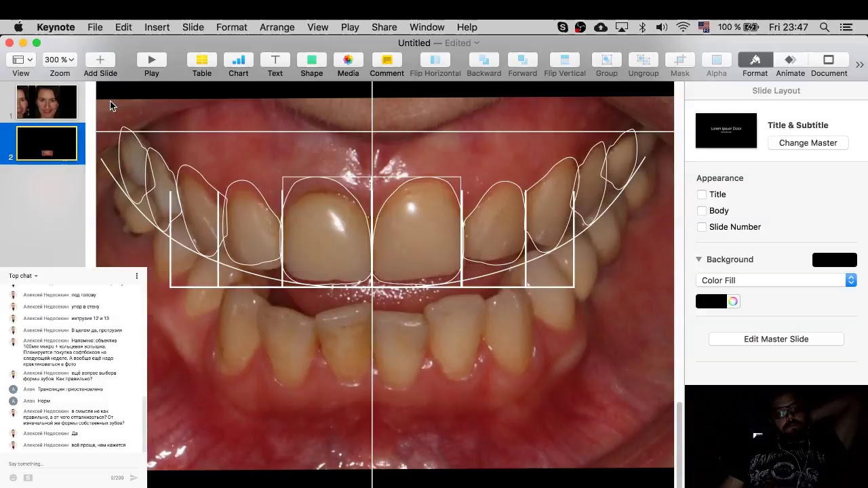Open the Document inspector
The width and height of the screenshot is (868, 488).
pos(829,60)
